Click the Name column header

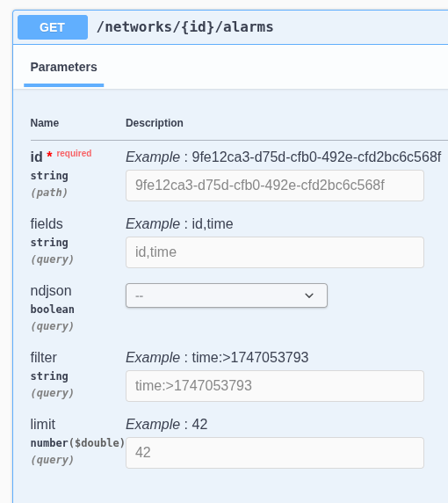45,123
